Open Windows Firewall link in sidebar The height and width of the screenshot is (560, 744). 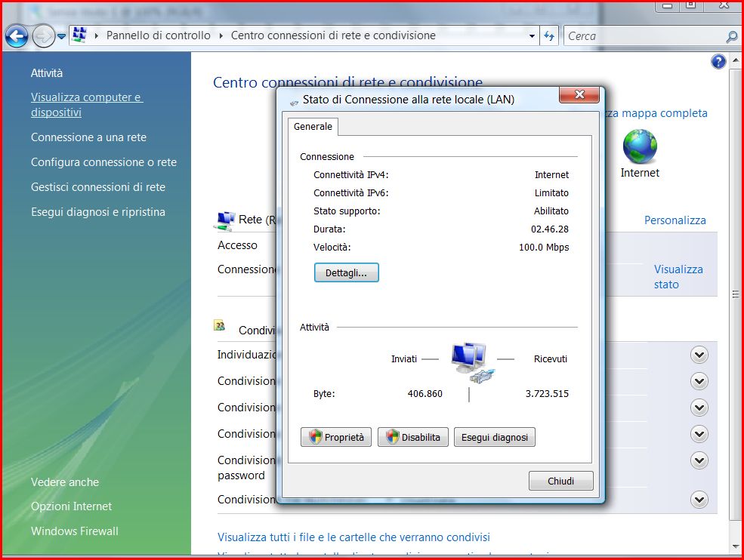coord(75,531)
